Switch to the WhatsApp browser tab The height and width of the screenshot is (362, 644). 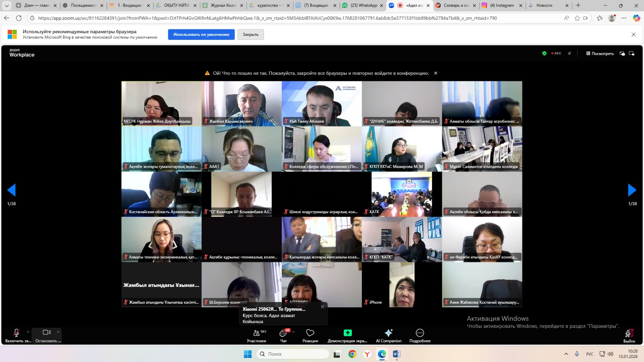[x=360, y=6]
